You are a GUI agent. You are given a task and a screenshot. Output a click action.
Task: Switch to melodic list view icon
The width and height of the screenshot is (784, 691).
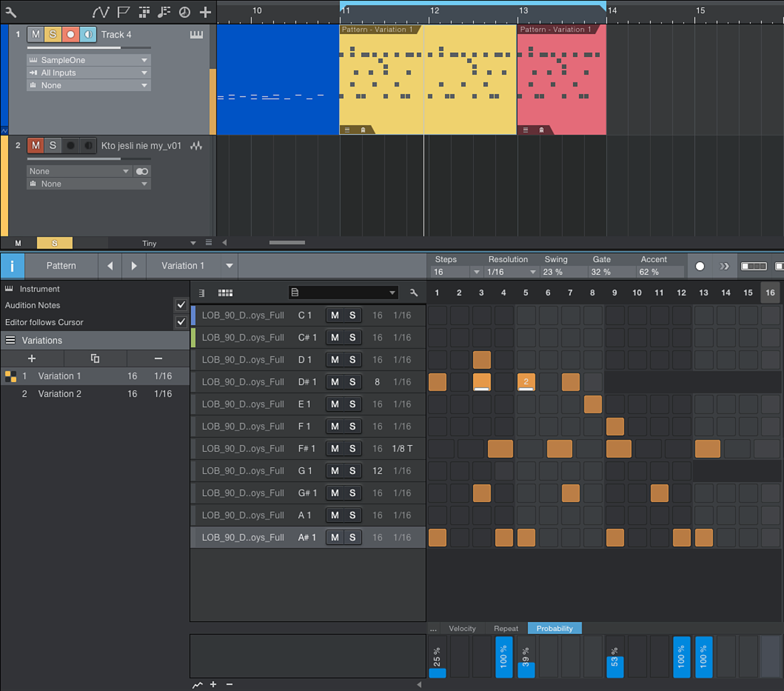click(x=201, y=292)
